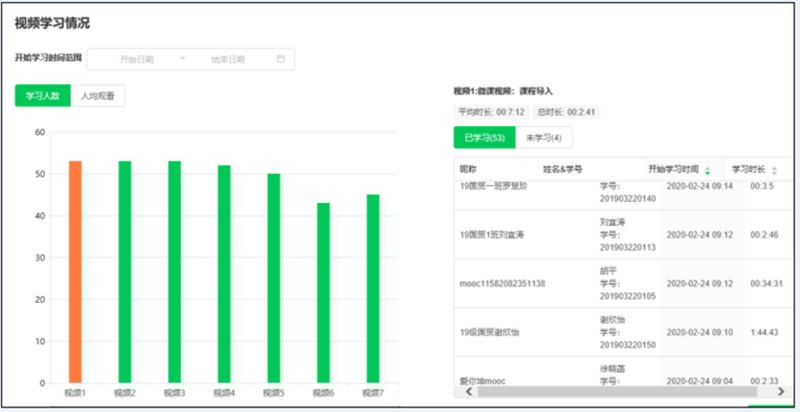Show the 已学习(53) student list

(484, 138)
